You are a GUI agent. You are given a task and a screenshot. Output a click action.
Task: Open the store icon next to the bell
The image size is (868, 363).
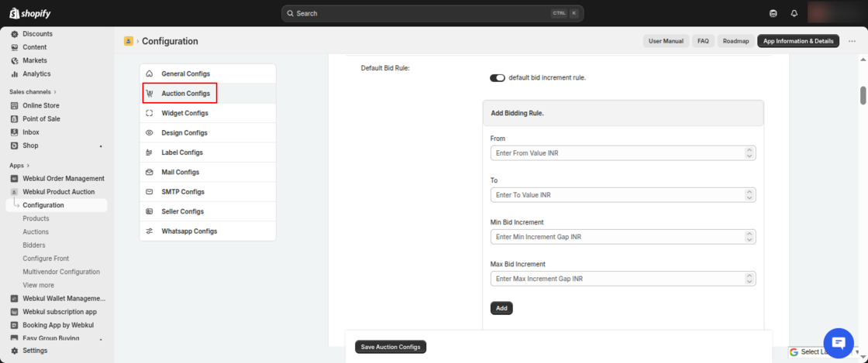point(773,13)
